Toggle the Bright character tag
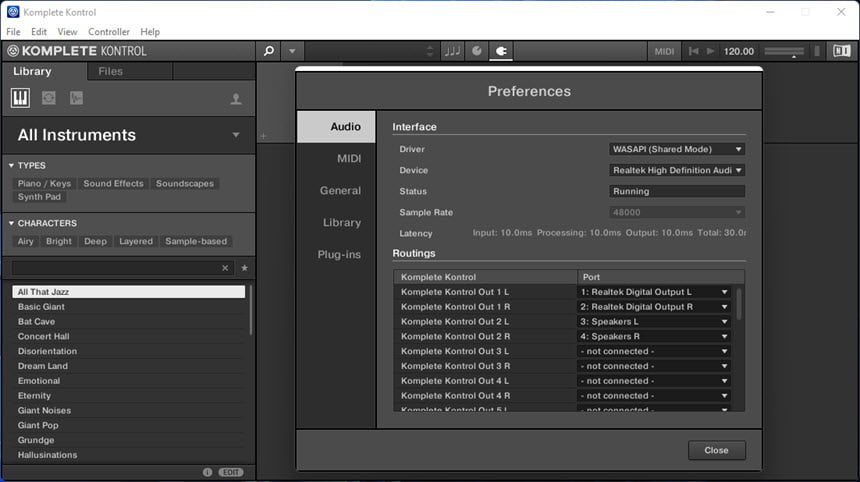This screenshot has height=482, width=860. point(59,241)
